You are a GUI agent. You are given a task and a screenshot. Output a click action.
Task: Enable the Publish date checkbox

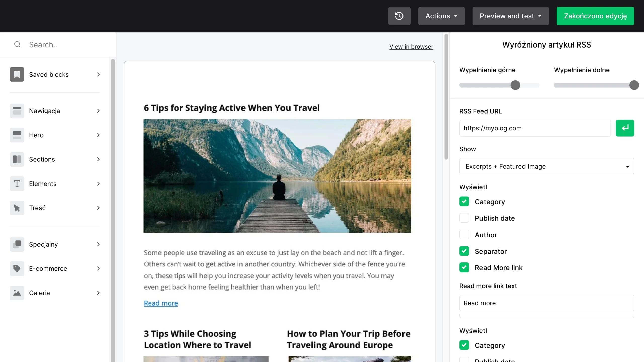point(464,218)
